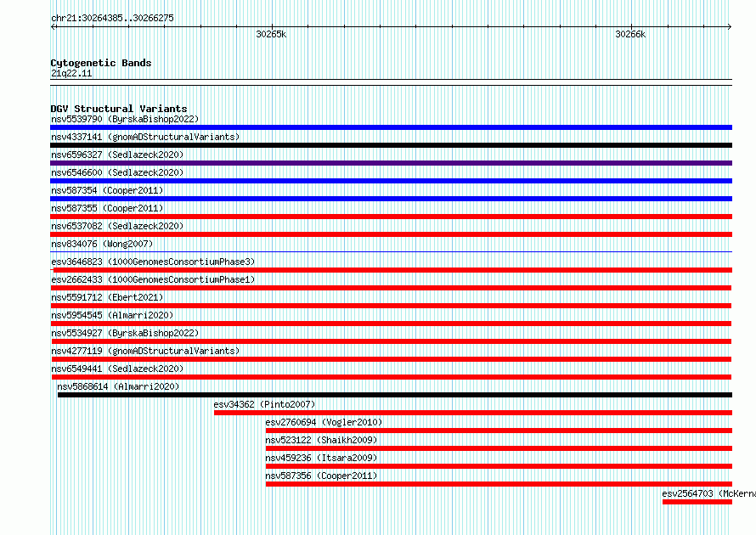Select the red bar under esv34362
Viewport: 756px width, 535px height.
[473, 413]
